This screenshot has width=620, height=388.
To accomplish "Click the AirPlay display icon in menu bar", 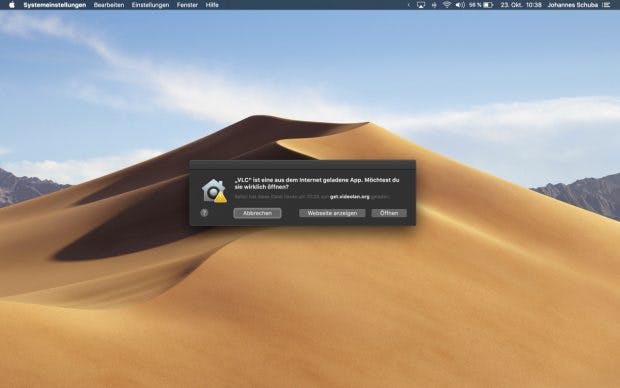I will point(421,5).
